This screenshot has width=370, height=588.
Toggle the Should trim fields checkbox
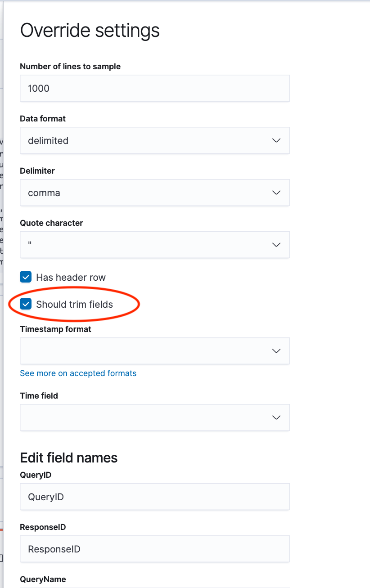[x=26, y=304]
